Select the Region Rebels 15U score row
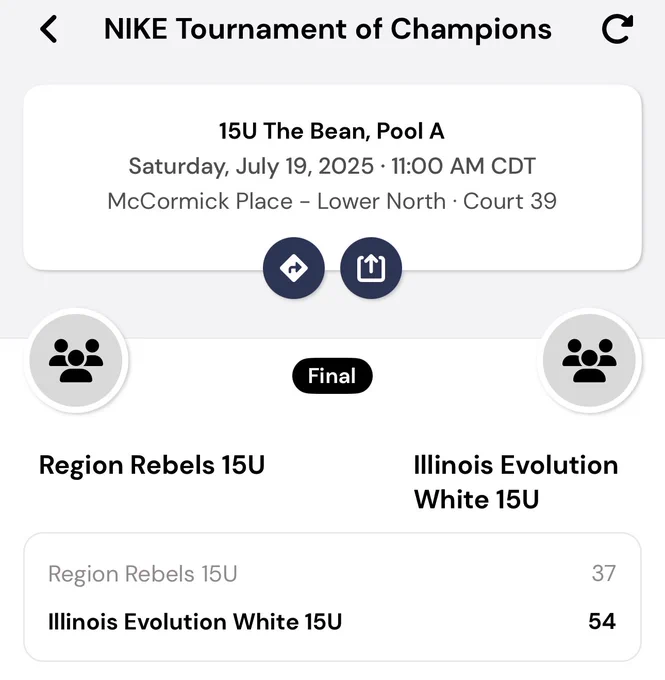The height and width of the screenshot is (680, 665). point(332,573)
